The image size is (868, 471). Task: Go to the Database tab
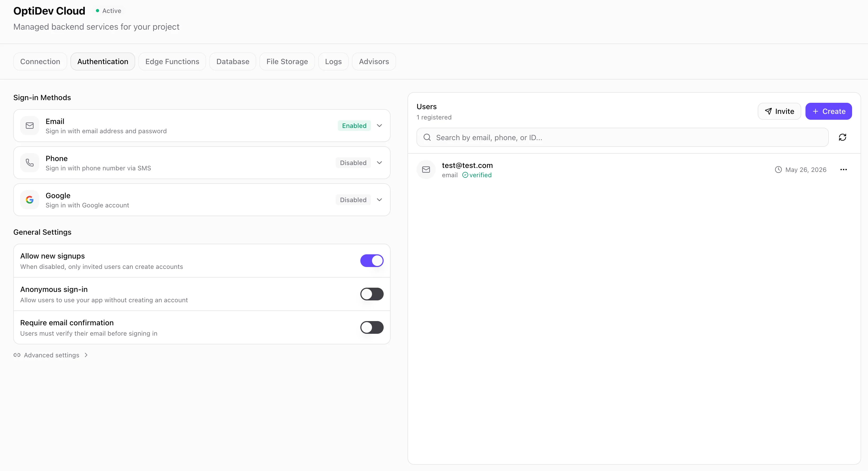[233, 61]
